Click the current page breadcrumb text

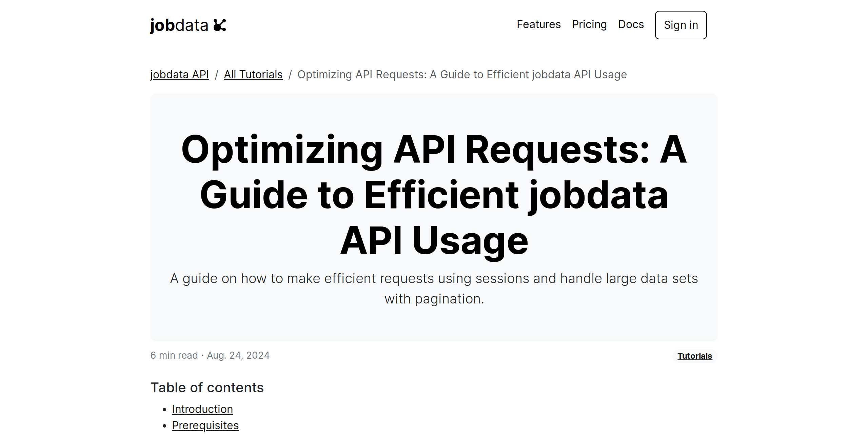pyautogui.click(x=462, y=74)
